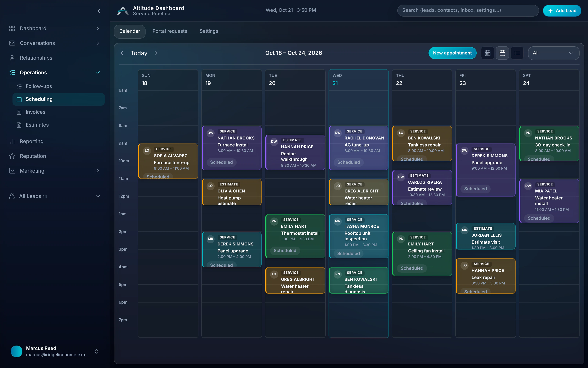Screen dimensions: 588x368
Task: Open Reputation in the sidebar
Action: tap(55, 156)
